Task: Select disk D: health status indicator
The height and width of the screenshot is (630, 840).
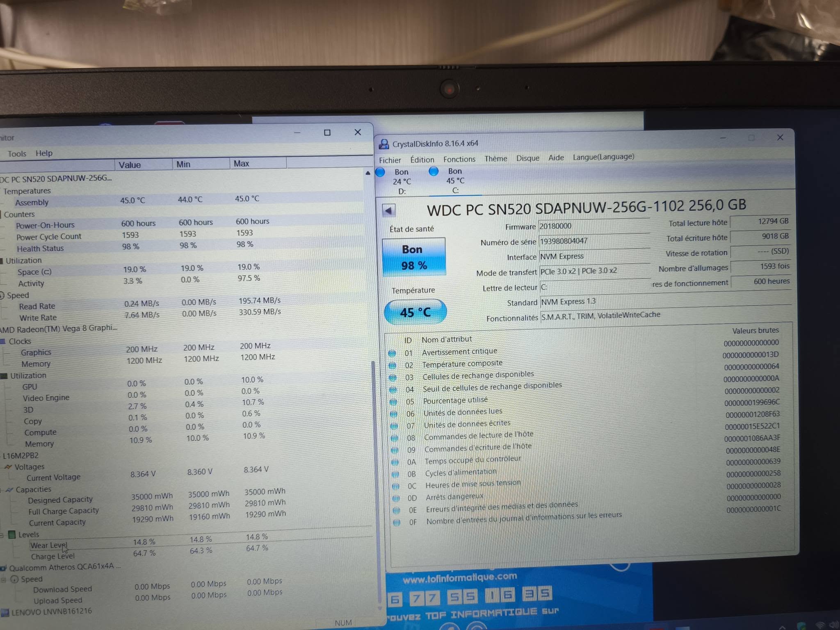Action: (380, 172)
